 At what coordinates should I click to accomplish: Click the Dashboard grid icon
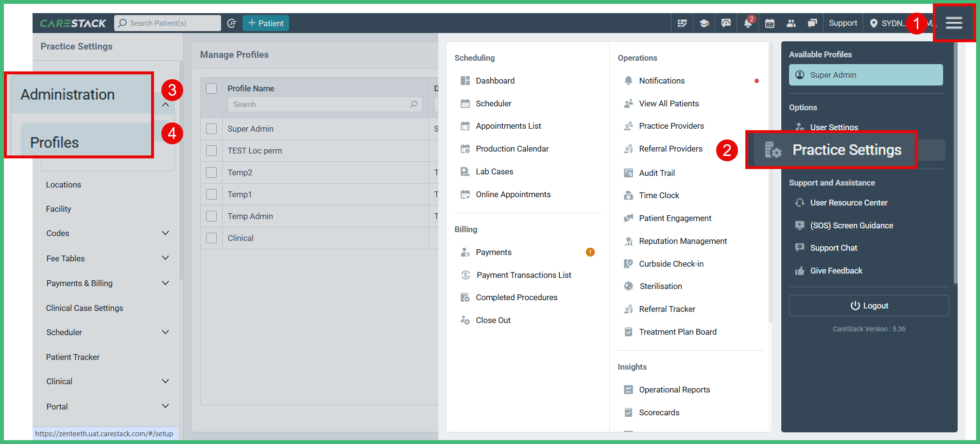pos(465,81)
